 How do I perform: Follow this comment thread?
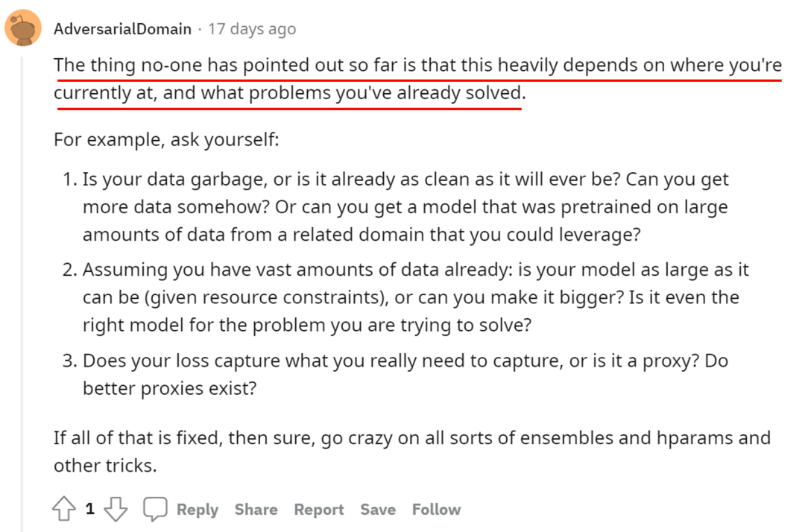click(436, 510)
